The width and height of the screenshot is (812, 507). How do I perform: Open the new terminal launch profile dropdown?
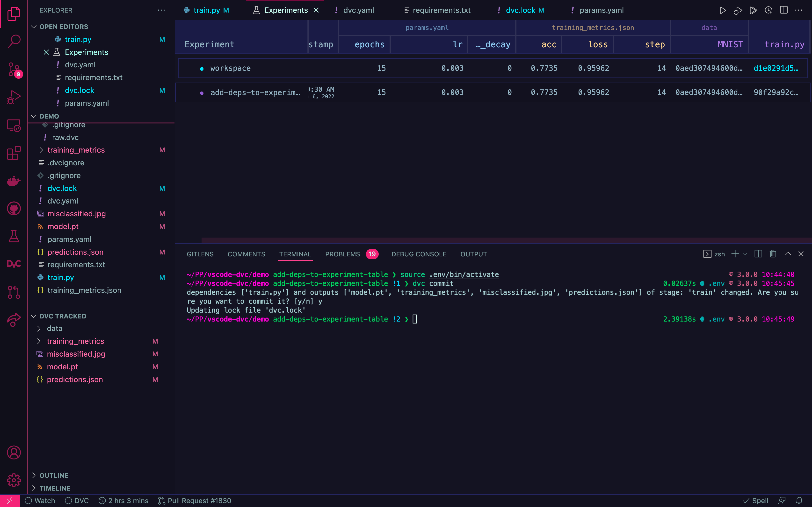pyautogui.click(x=745, y=254)
